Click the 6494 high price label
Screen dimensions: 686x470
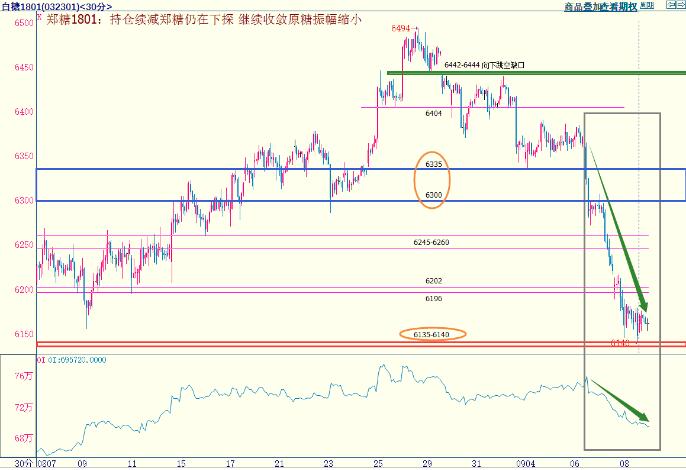400,29
